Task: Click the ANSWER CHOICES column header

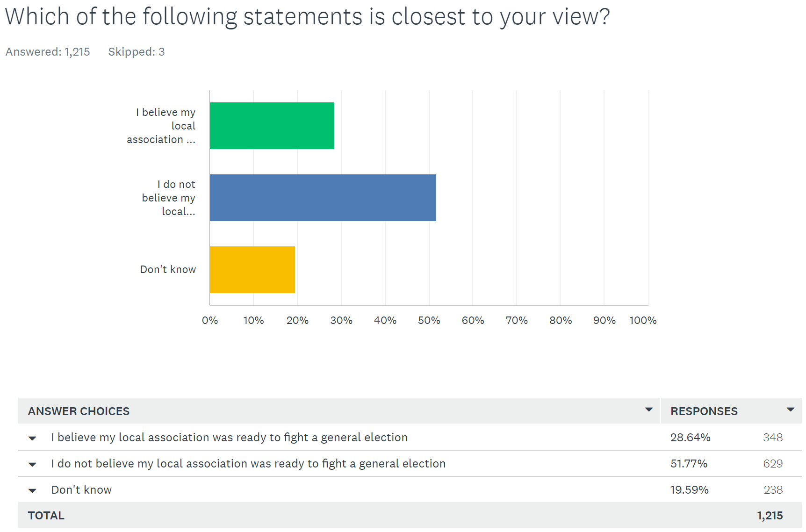Action: pyautogui.click(x=79, y=411)
